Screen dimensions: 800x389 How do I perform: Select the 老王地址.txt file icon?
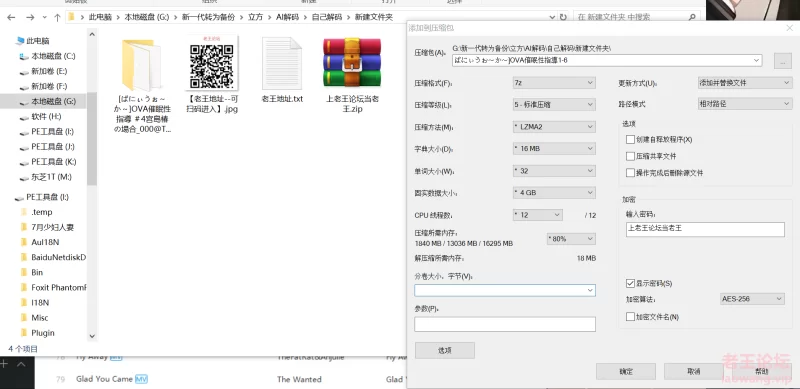[x=282, y=63]
